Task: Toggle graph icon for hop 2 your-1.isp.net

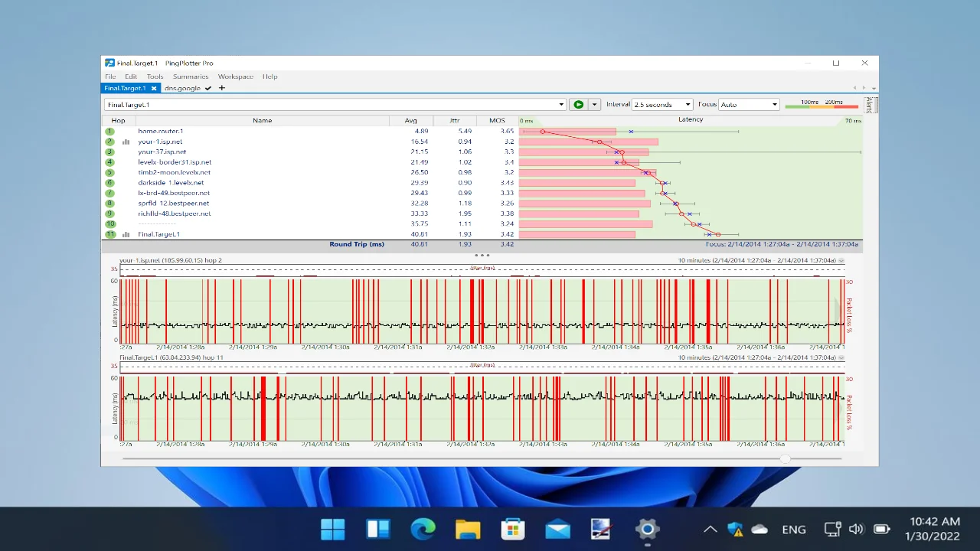Action: 126,142
